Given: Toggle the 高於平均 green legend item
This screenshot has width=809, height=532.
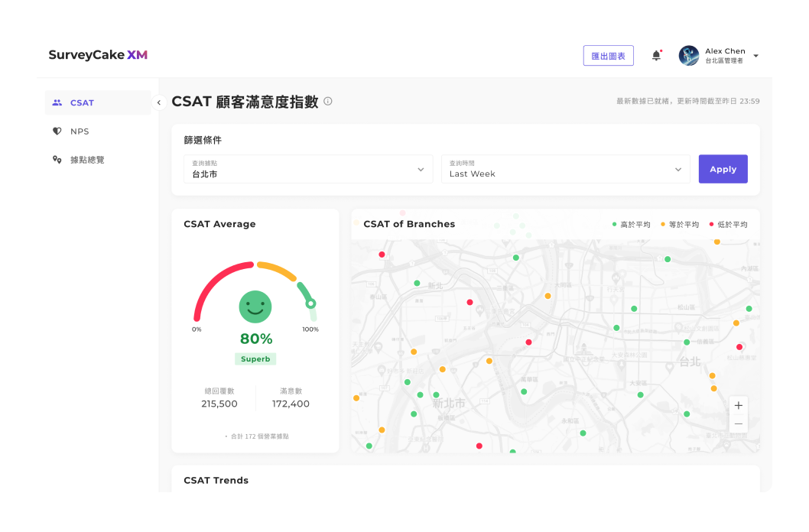Looking at the screenshot, I should (x=631, y=225).
